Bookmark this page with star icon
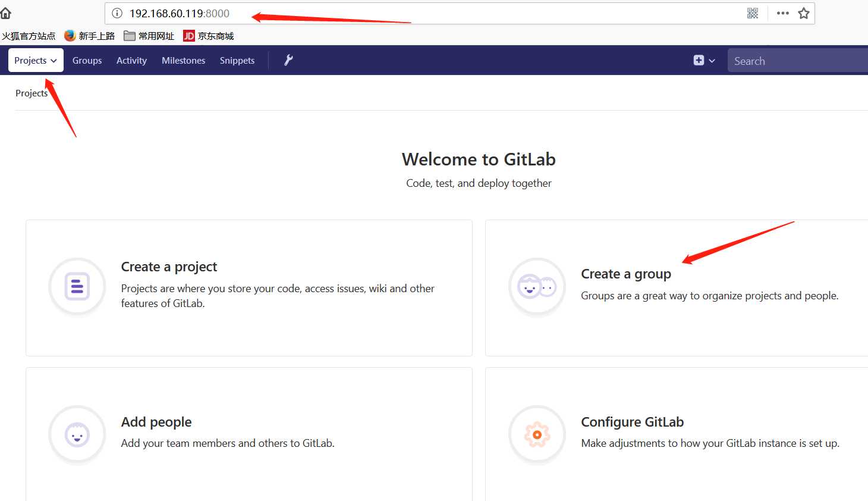 point(804,13)
